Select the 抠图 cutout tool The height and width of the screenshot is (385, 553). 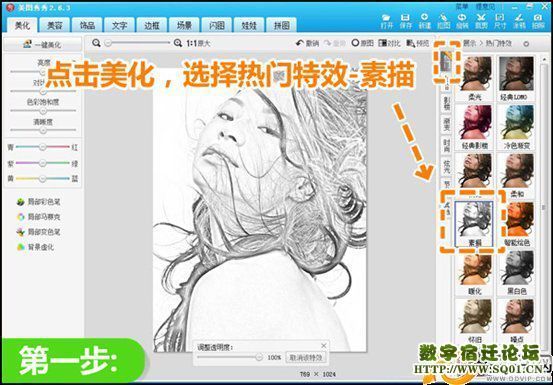tap(444, 22)
